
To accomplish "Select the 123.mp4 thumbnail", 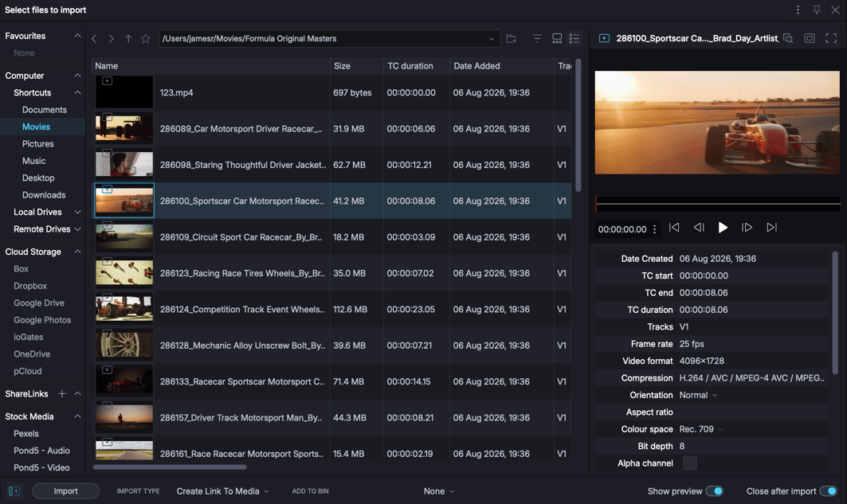I will (x=124, y=92).
